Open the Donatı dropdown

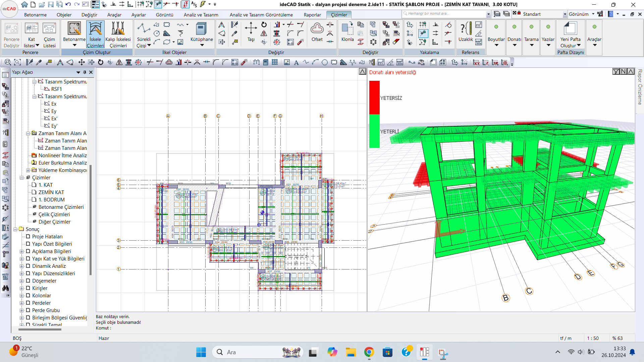(514, 45)
